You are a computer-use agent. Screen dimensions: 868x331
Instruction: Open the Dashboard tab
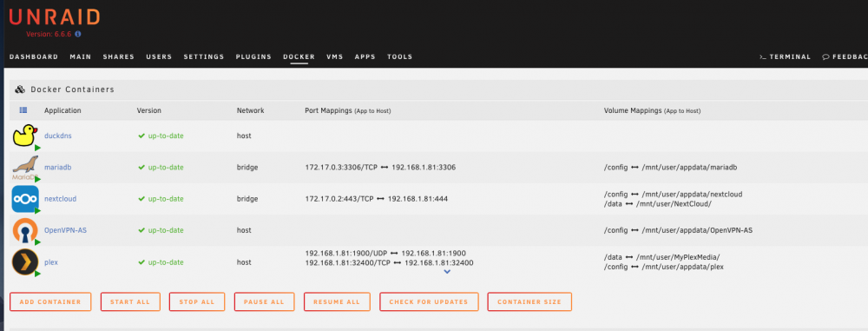[x=34, y=56]
